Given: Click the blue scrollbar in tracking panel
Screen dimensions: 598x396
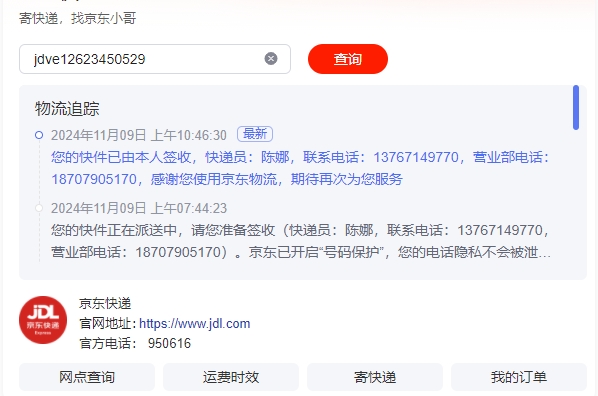Looking at the screenshot, I should [576, 108].
